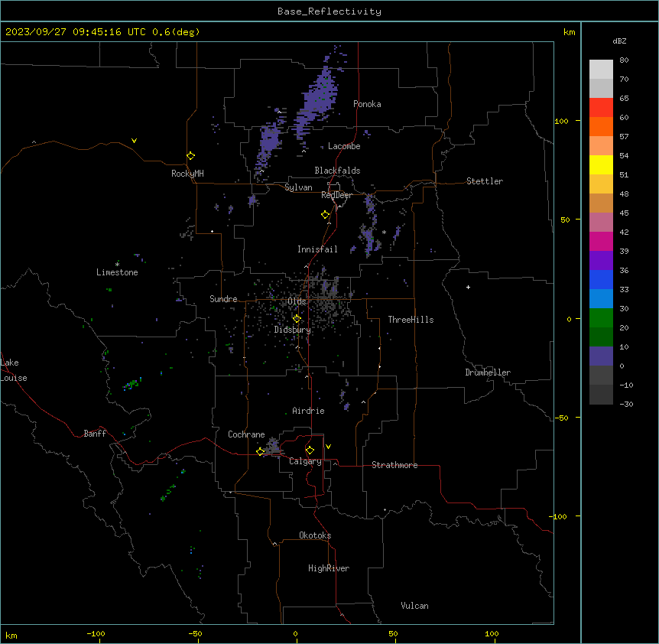Click the HighRiver city label

pyautogui.click(x=329, y=568)
